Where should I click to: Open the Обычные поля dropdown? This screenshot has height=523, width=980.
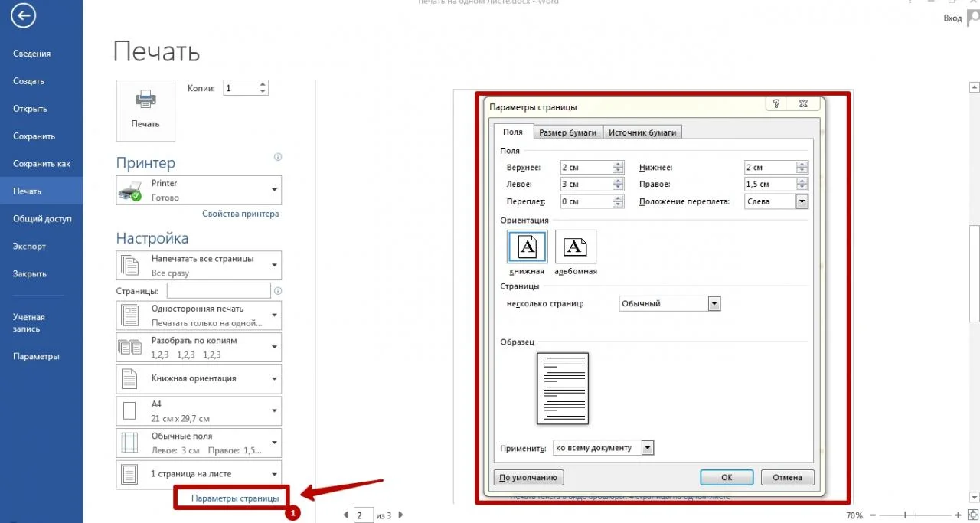(x=199, y=443)
